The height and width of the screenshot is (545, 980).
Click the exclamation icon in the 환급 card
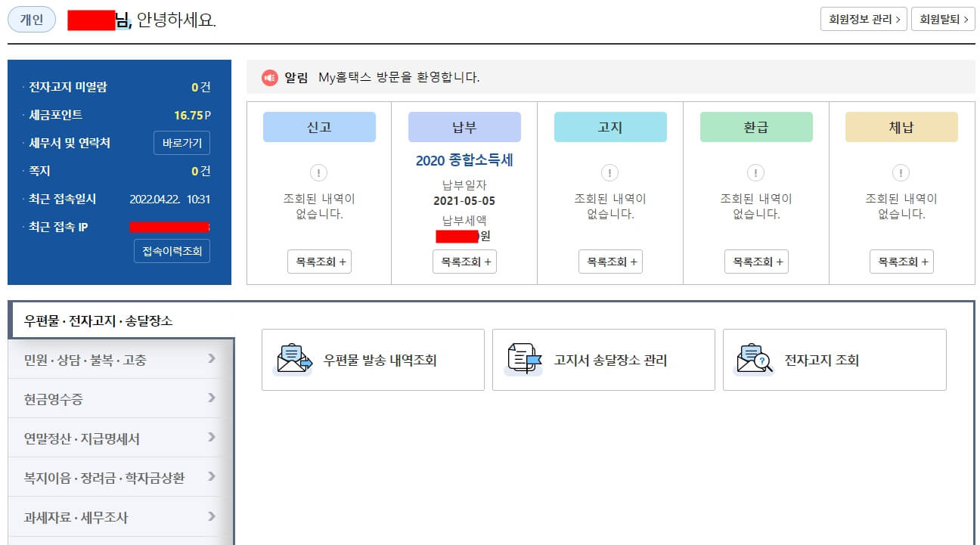pyautogui.click(x=755, y=172)
